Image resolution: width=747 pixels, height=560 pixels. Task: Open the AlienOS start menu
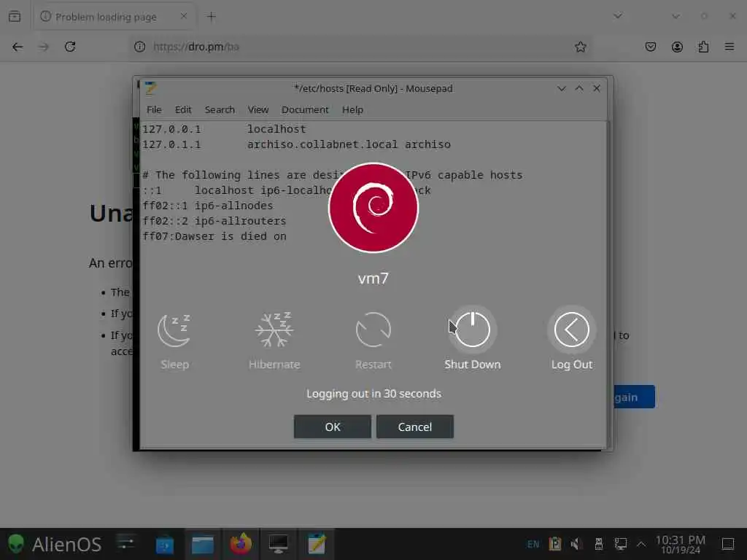[54, 544]
